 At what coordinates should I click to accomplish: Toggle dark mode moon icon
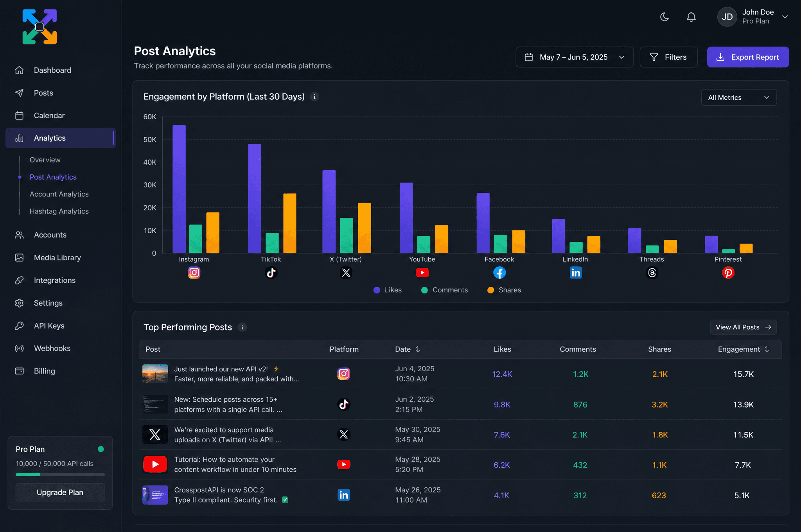click(x=665, y=17)
